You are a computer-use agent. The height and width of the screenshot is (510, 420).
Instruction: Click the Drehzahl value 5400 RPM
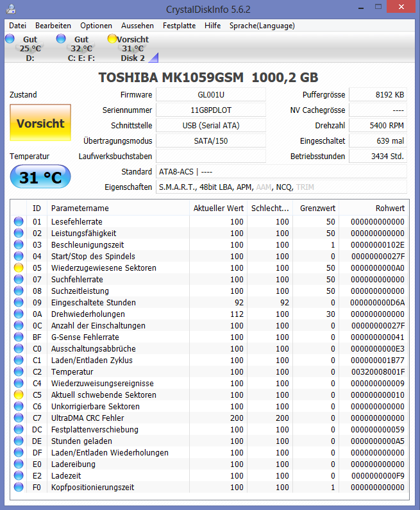[x=378, y=126]
